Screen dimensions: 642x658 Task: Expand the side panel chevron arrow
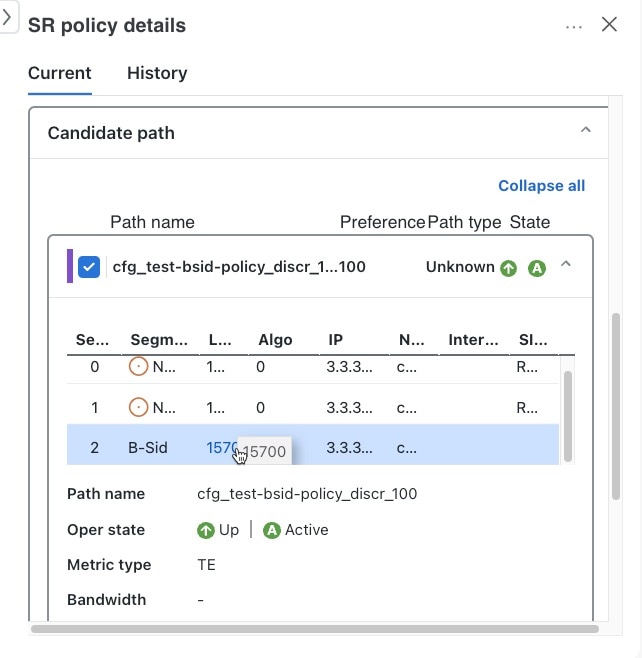[7, 17]
